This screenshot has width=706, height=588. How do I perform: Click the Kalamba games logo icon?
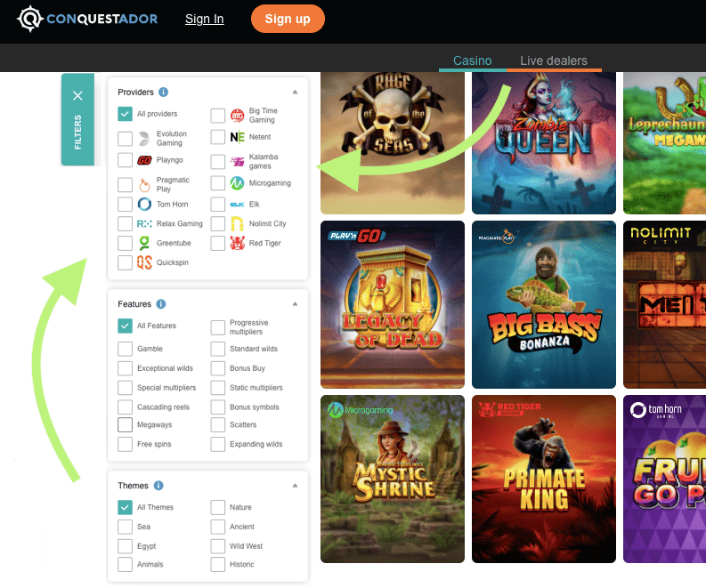point(238,162)
